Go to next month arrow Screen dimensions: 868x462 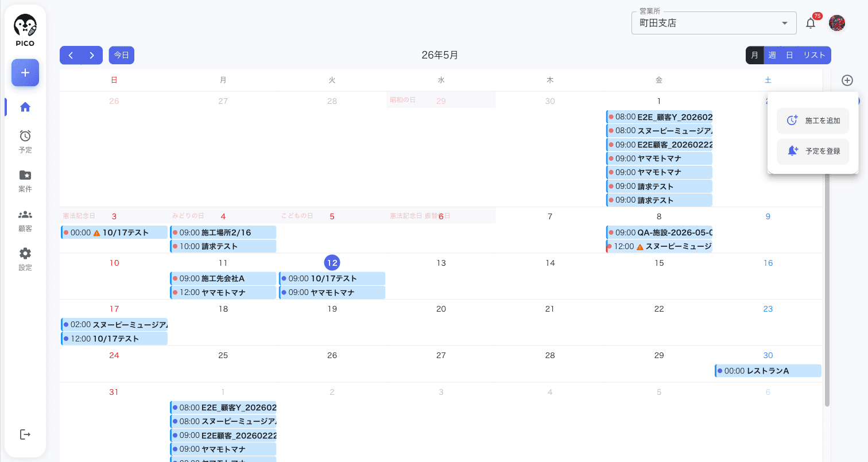(x=92, y=55)
